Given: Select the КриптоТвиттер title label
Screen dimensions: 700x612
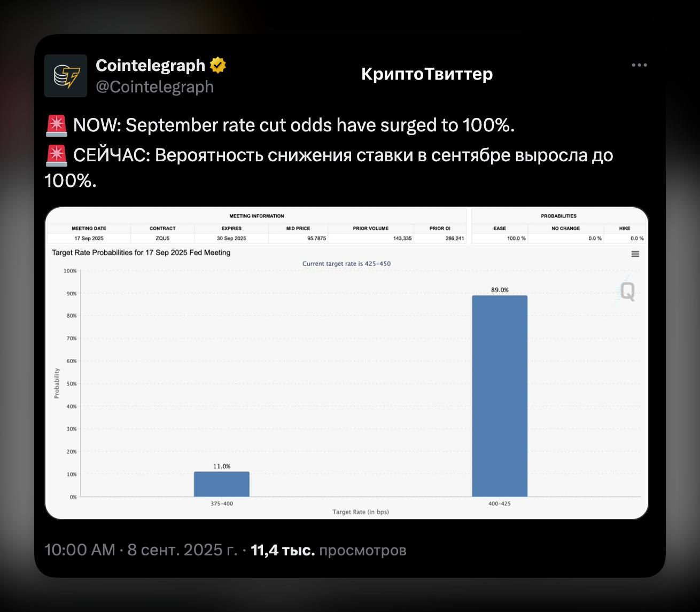Looking at the screenshot, I should coord(427,74).
